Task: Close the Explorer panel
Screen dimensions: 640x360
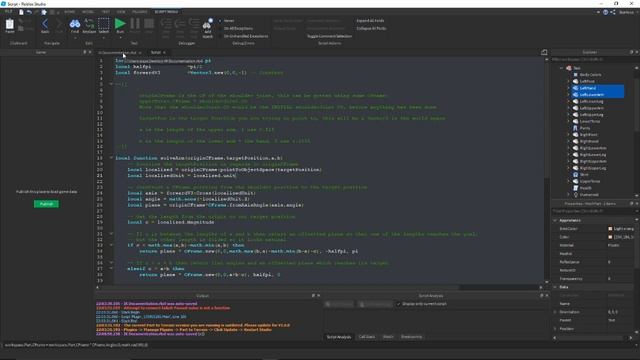Action: click(x=637, y=52)
